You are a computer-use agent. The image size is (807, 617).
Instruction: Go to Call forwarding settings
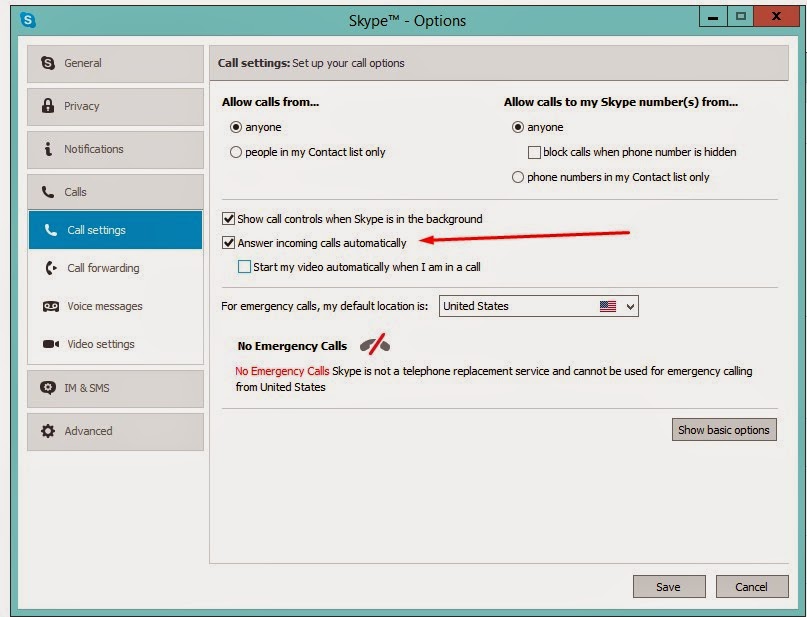pyautogui.click(x=115, y=268)
